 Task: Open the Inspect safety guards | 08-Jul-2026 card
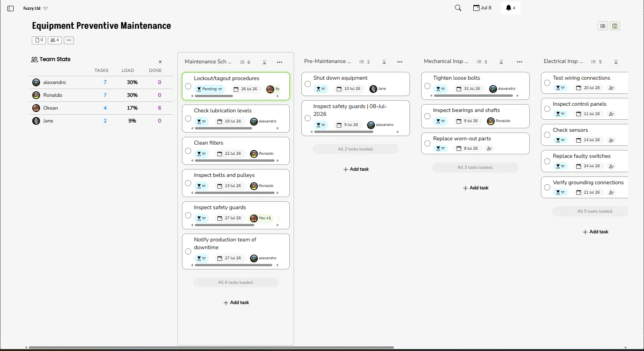point(355,118)
